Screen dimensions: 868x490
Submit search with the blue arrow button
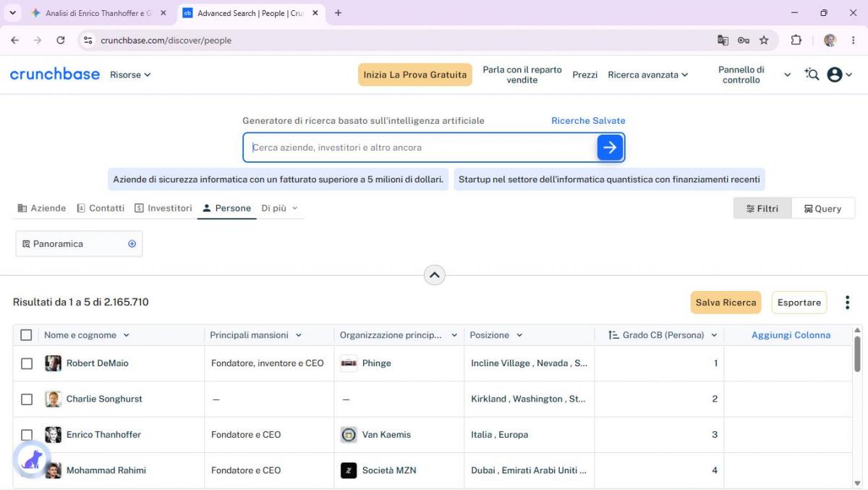(x=610, y=148)
